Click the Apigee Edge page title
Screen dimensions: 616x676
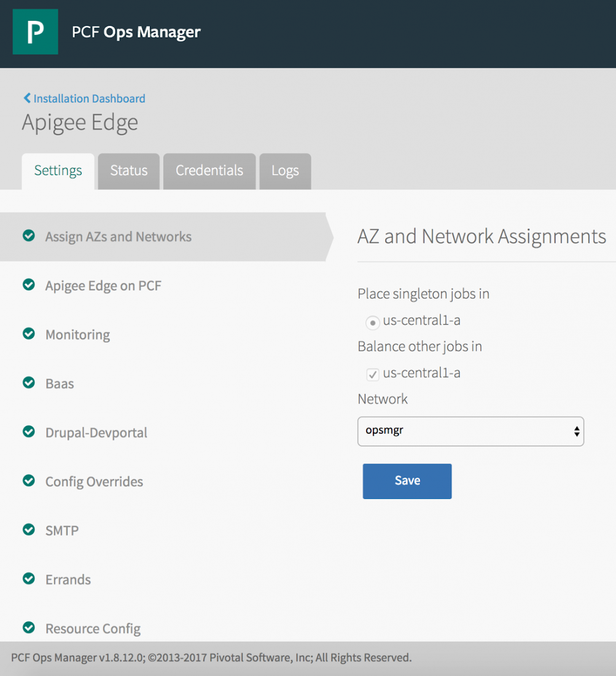(x=79, y=122)
